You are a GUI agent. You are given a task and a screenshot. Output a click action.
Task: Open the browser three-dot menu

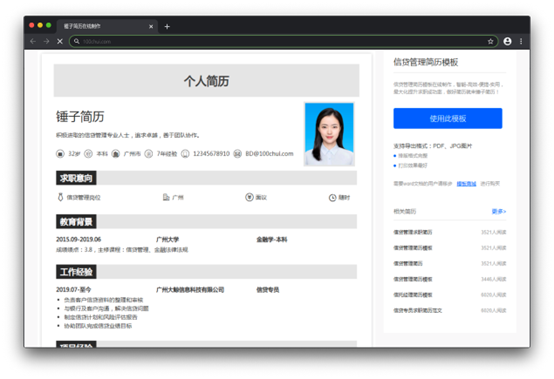tap(521, 41)
